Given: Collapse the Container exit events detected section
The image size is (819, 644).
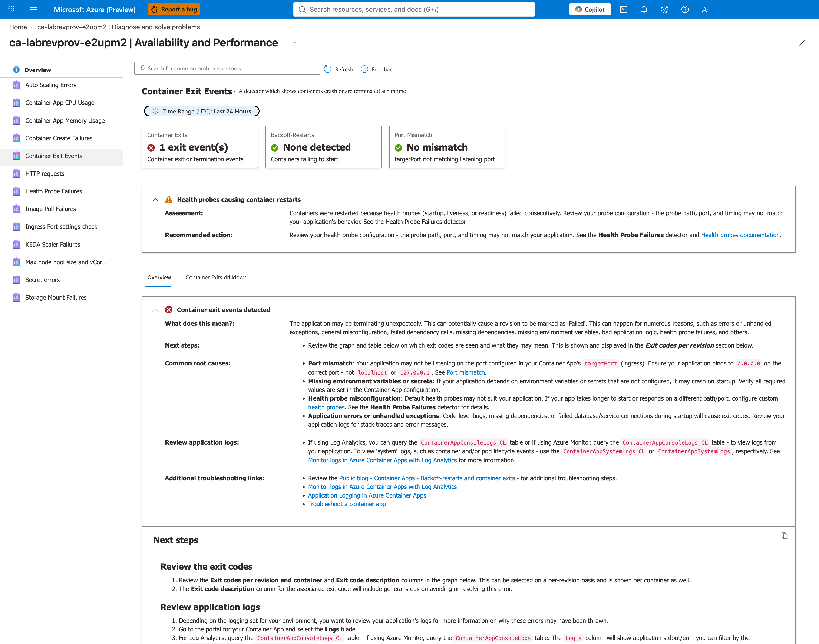Looking at the screenshot, I should pyautogui.click(x=155, y=310).
